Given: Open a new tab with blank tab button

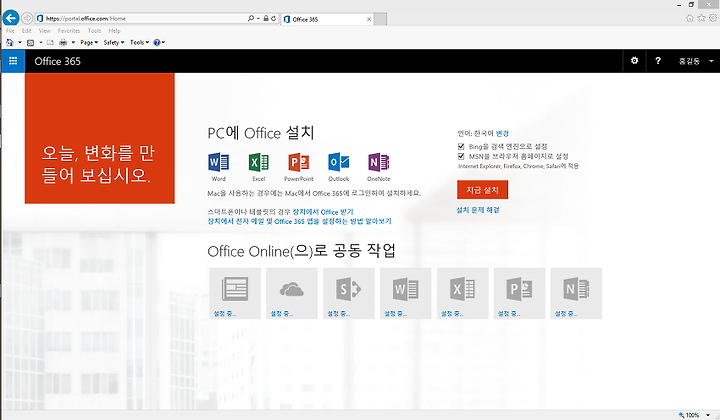Looking at the screenshot, I should 380,19.
